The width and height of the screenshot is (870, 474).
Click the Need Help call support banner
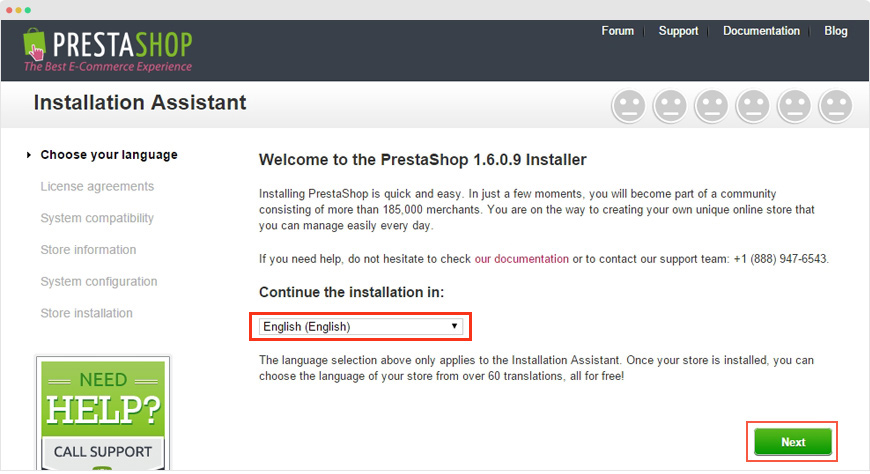pos(101,413)
